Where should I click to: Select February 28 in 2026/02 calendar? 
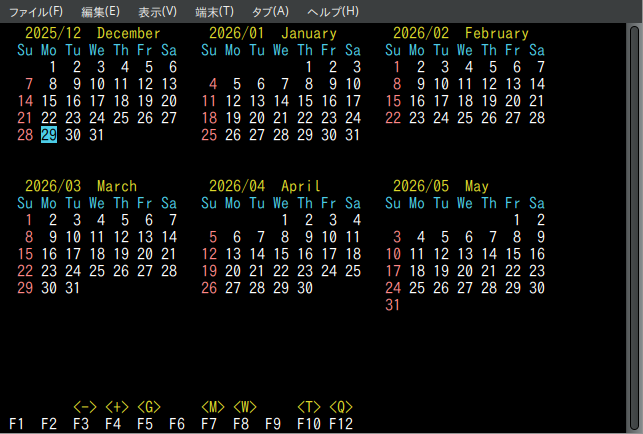537,118
